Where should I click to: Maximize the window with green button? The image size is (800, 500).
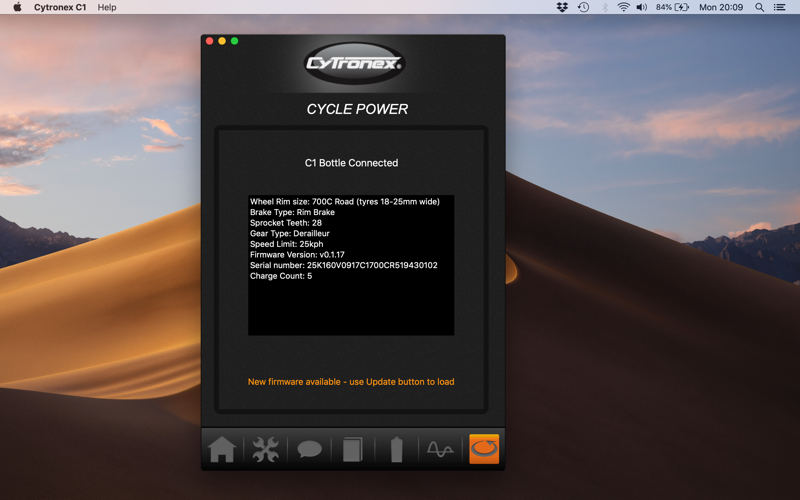pyautogui.click(x=235, y=41)
